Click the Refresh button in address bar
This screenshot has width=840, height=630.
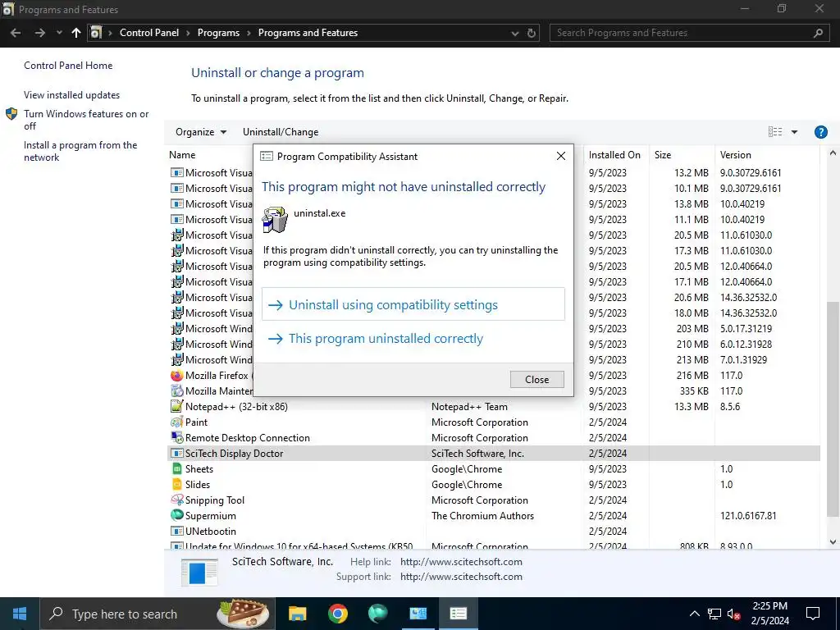532,33
